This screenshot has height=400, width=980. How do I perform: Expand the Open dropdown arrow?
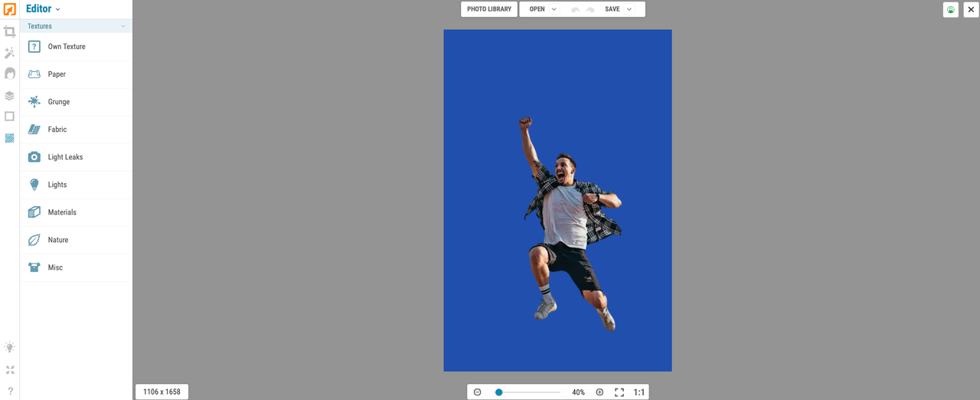coord(554,9)
